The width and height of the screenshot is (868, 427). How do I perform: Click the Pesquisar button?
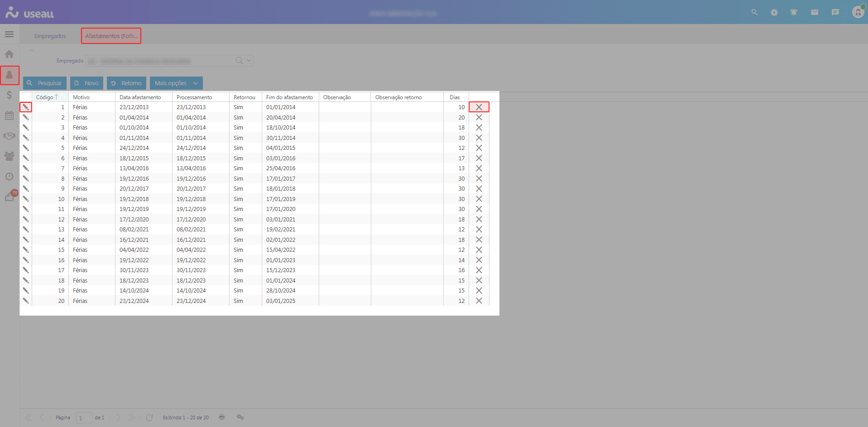(45, 83)
